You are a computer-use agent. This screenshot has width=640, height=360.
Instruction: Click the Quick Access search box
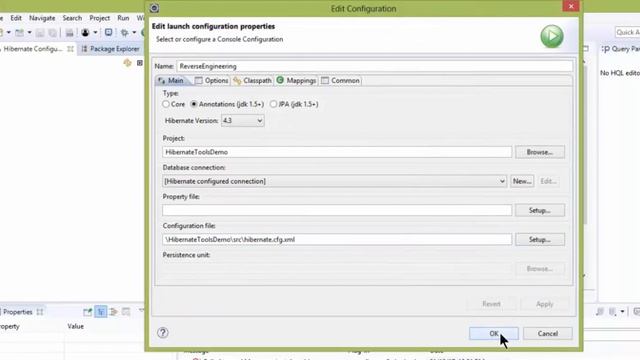point(628,32)
